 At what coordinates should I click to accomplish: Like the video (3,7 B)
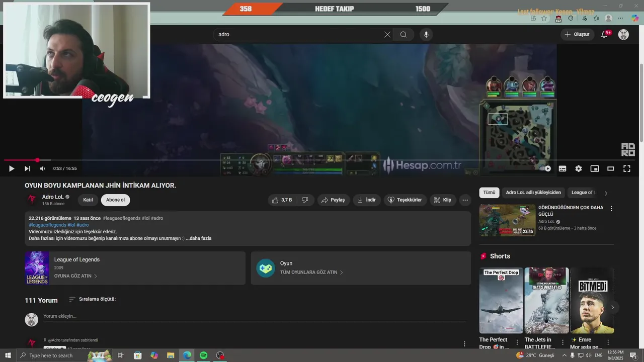(x=282, y=200)
